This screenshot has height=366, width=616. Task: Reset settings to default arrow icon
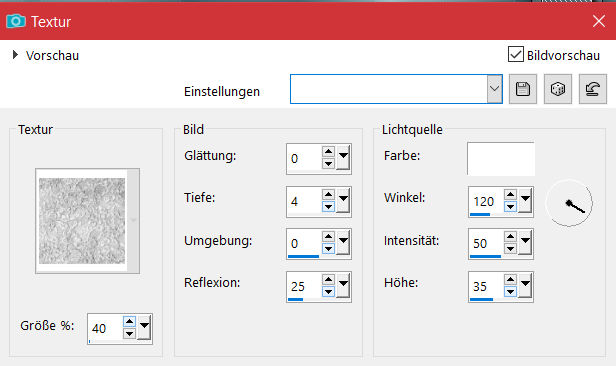pyautogui.click(x=593, y=89)
